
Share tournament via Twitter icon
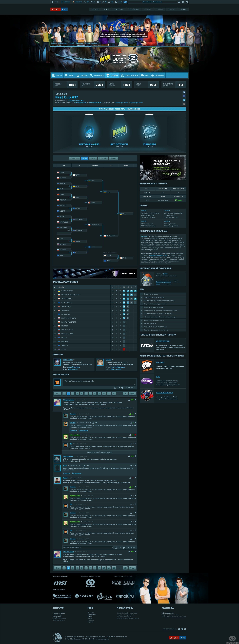point(184,100)
